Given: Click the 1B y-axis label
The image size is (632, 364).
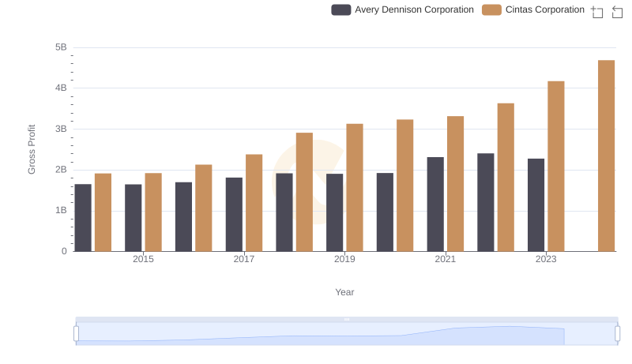Looking at the screenshot, I should click(61, 210).
